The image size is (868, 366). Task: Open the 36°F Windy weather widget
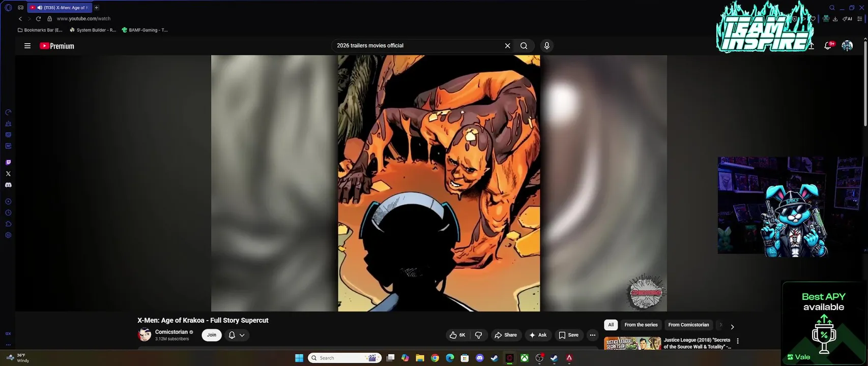(19, 358)
